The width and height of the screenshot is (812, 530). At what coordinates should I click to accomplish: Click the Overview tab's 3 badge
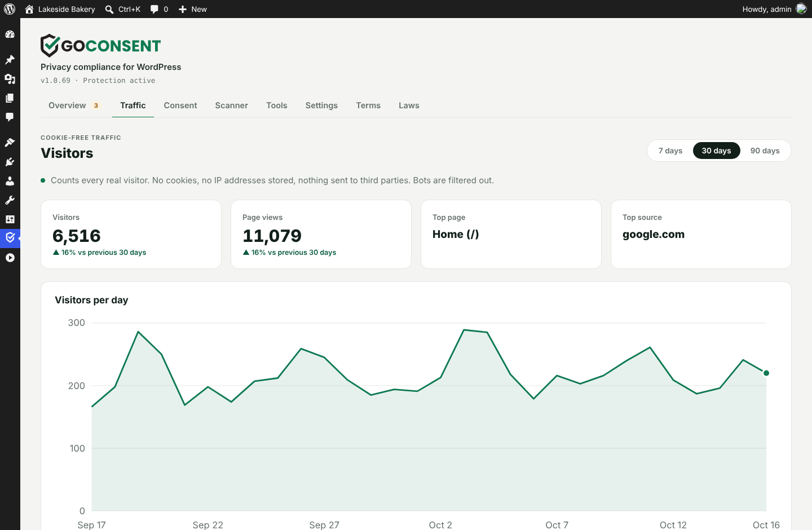[x=96, y=105]
